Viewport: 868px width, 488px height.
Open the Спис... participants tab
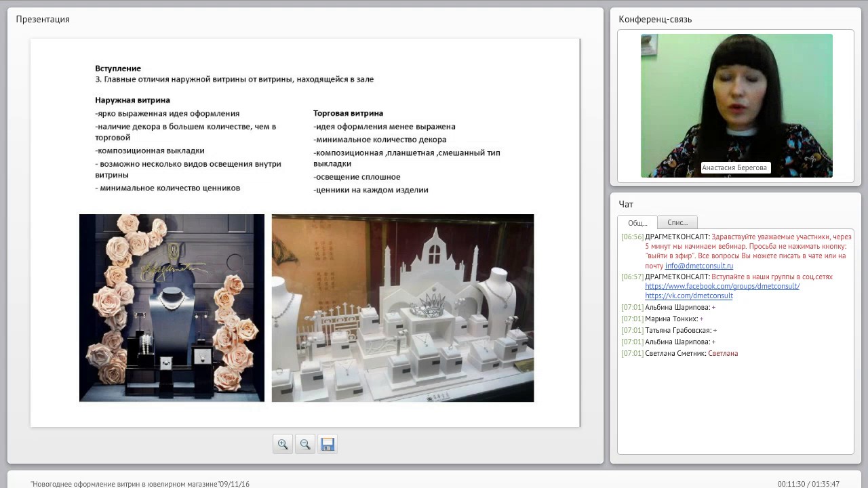coord(677,222)
